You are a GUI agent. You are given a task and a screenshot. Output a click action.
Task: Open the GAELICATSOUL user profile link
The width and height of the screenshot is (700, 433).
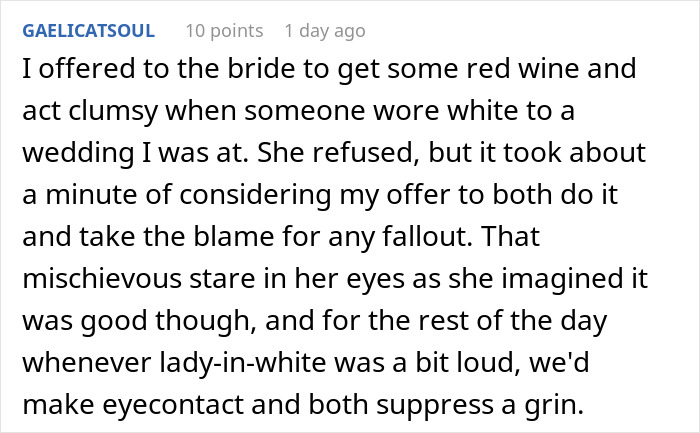pyautogui.click(x=88, y=31)
